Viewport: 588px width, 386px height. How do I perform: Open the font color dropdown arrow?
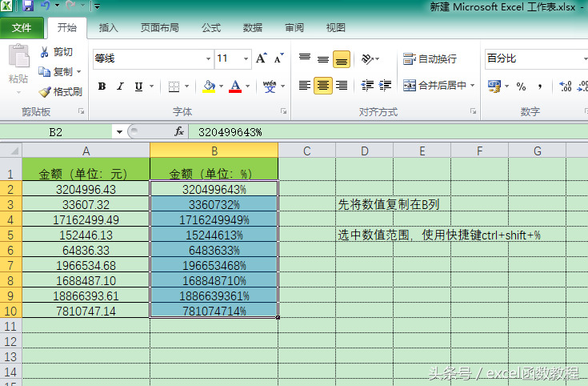[x=247, y=86]
